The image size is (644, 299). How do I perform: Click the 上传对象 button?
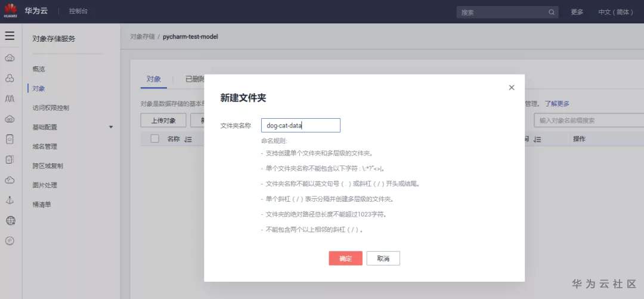point(163,121)
